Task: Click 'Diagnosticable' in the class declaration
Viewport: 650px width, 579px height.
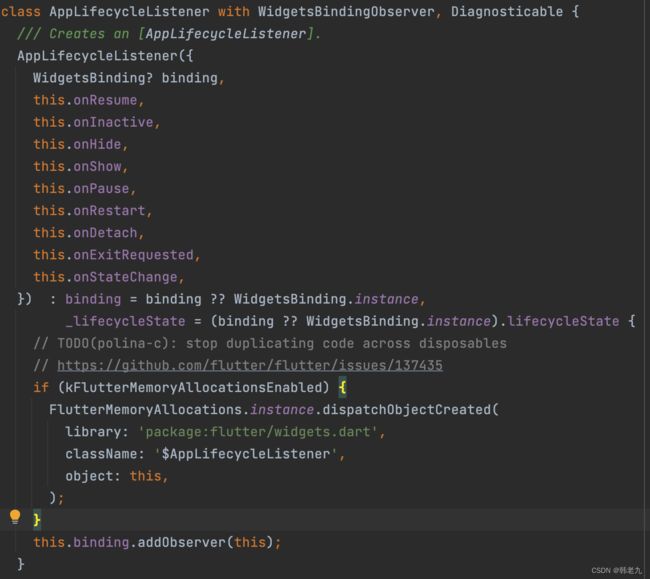Action: click(x=507, y=12)
